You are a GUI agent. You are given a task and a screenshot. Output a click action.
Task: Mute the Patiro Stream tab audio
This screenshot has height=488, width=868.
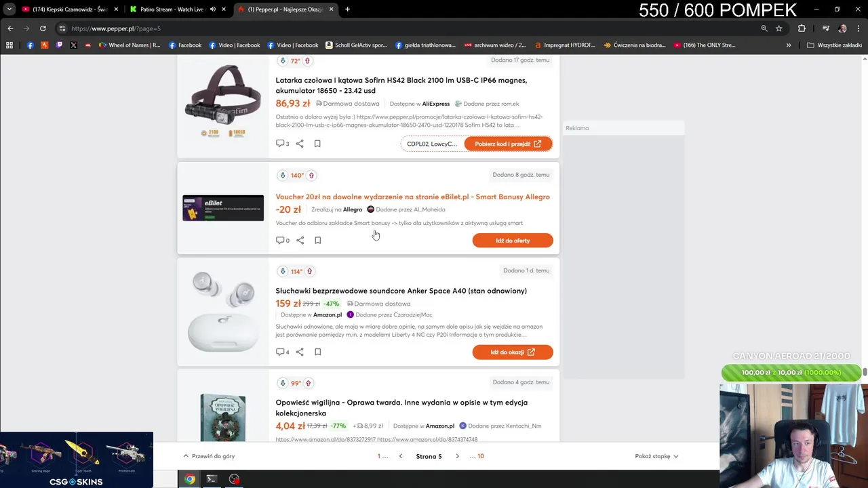[x=213, y=9]
